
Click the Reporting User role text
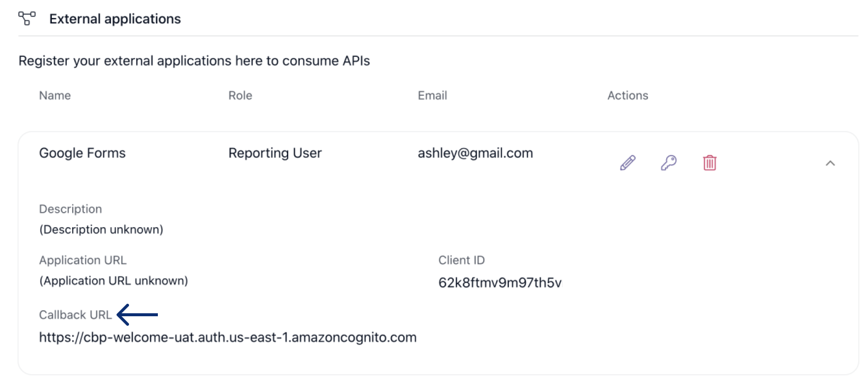[x=275, y=153]
